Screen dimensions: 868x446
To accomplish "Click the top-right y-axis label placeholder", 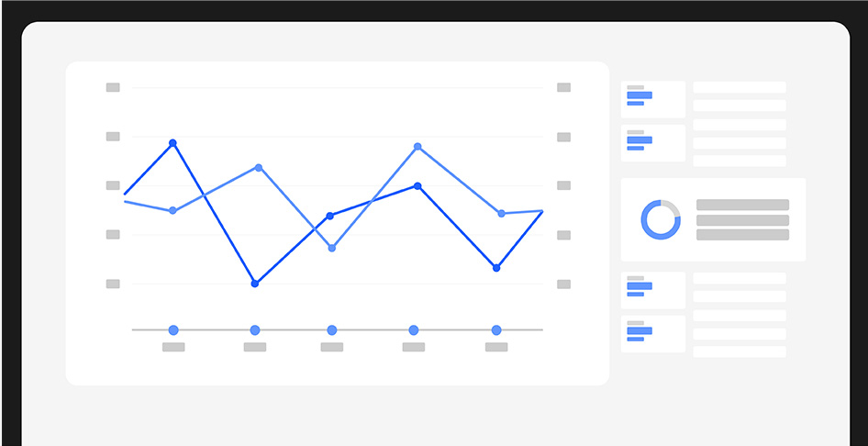I will [563, 88].
